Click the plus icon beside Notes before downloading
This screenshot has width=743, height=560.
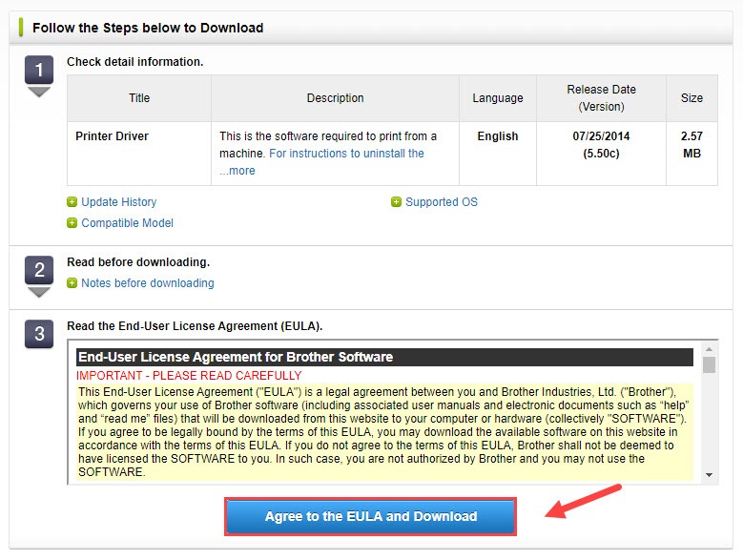pyautogui.click(x=72, y=283)
